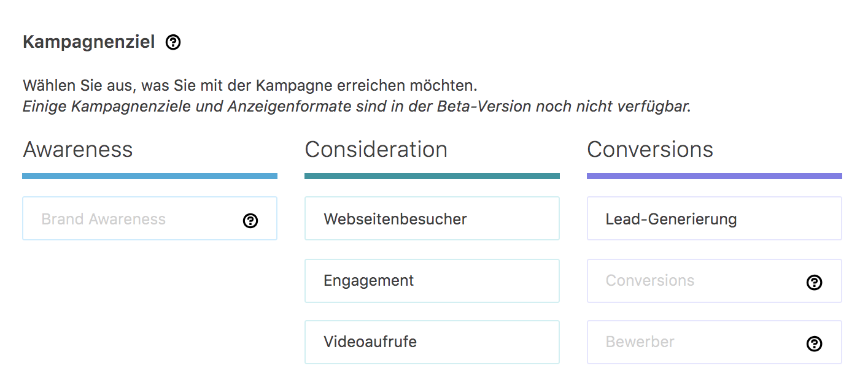The width and height of the screenshot is (868, 390).
Task: Open help icon in Conversions option
Action: pos(814,282)
